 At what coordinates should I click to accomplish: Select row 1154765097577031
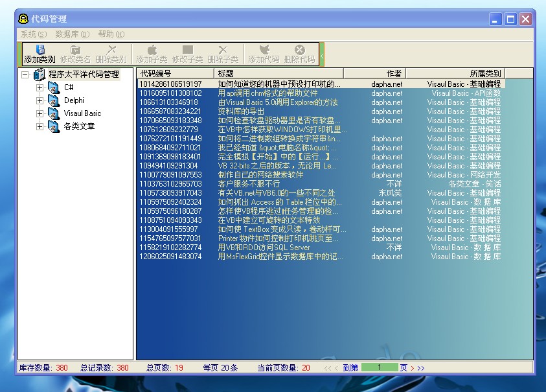pyautogui.click(x=321, y=238)
